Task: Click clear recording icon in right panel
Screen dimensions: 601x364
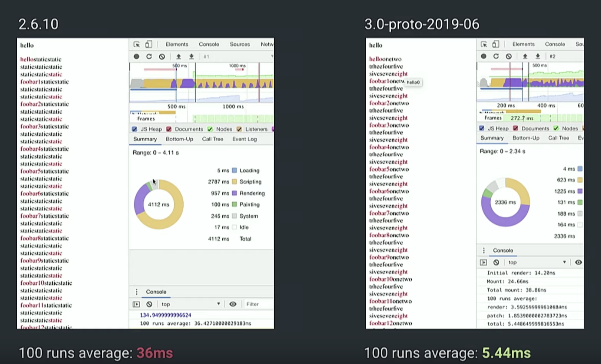Action: (509, 56)
